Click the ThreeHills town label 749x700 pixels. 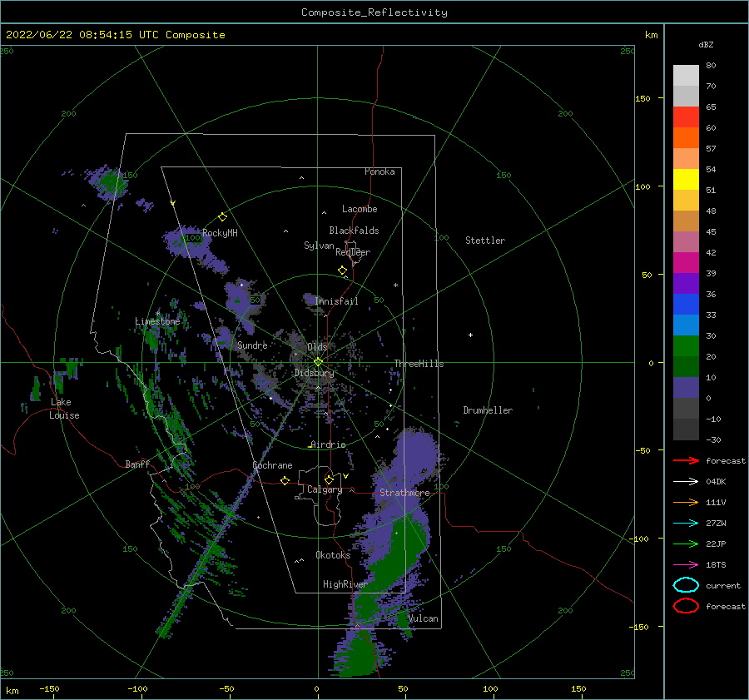click(x=419, y=364)
